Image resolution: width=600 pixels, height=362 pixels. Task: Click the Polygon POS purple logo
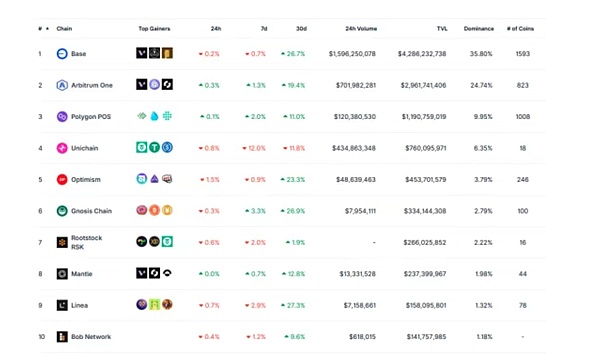coord(62,116)
